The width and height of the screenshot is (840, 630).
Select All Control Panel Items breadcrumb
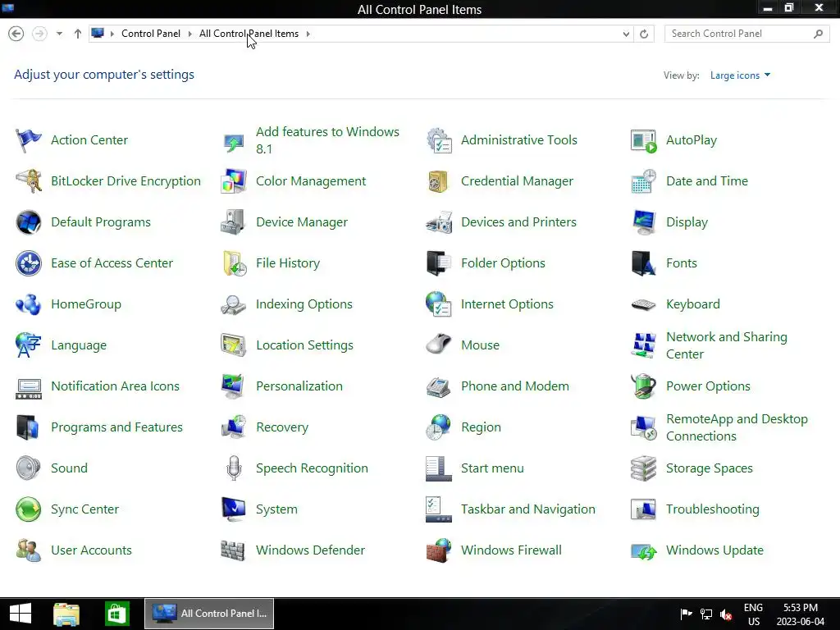249,34
